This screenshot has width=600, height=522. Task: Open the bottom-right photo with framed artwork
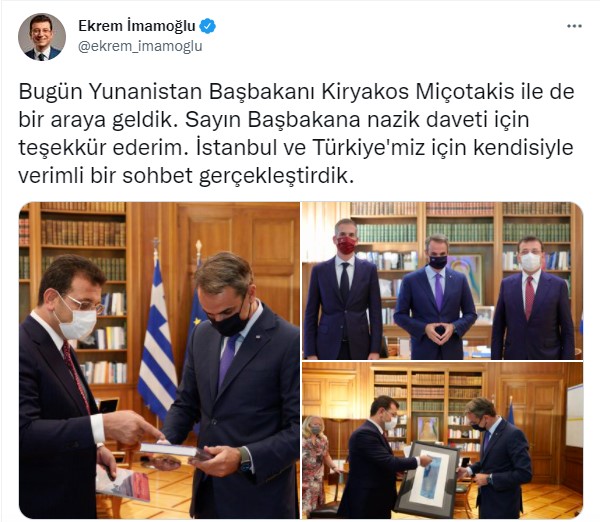click(442, 440)
